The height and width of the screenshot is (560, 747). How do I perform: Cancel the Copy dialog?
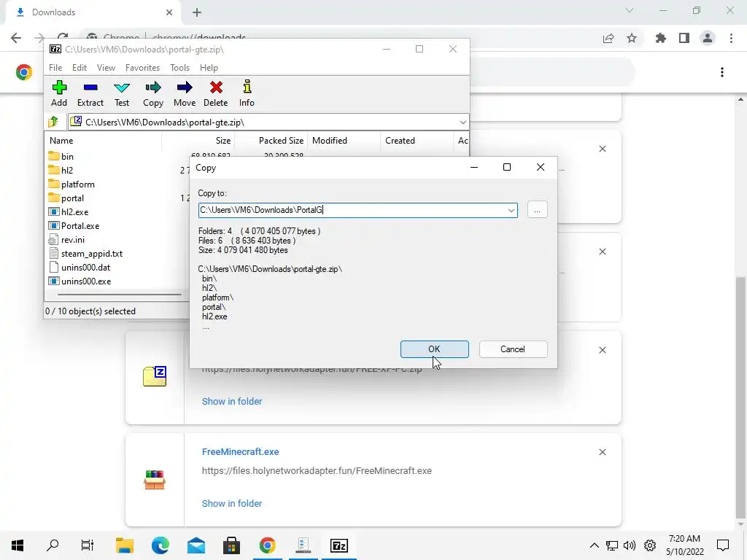[x=513, y=349]
